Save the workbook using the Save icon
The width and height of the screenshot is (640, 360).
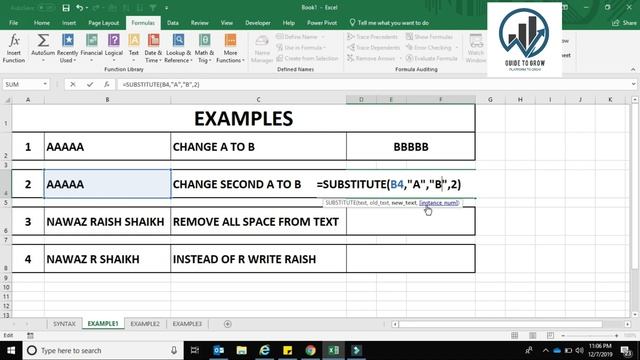pyautogui.click(x=66, y=8)
